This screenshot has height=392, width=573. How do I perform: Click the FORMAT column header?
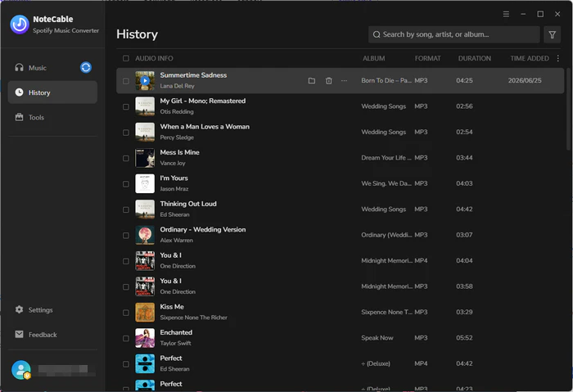427,58
